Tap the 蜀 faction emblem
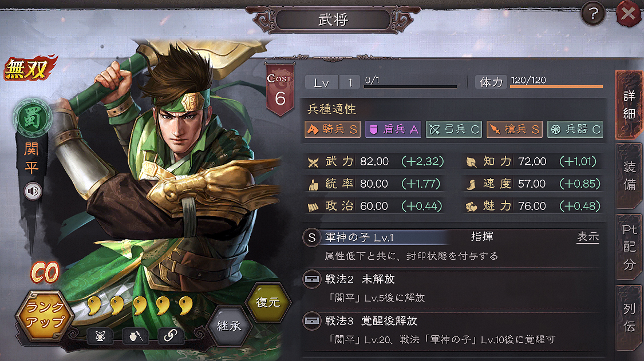This screenshot has width=644, height=361. (33, 118)
